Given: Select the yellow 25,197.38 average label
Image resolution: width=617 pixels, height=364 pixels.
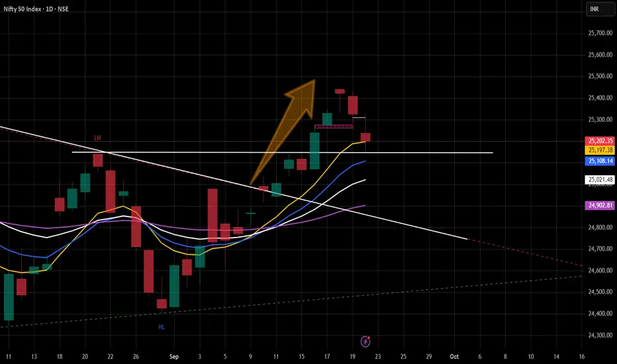Looking at the screenshot, I should [600, 150].
